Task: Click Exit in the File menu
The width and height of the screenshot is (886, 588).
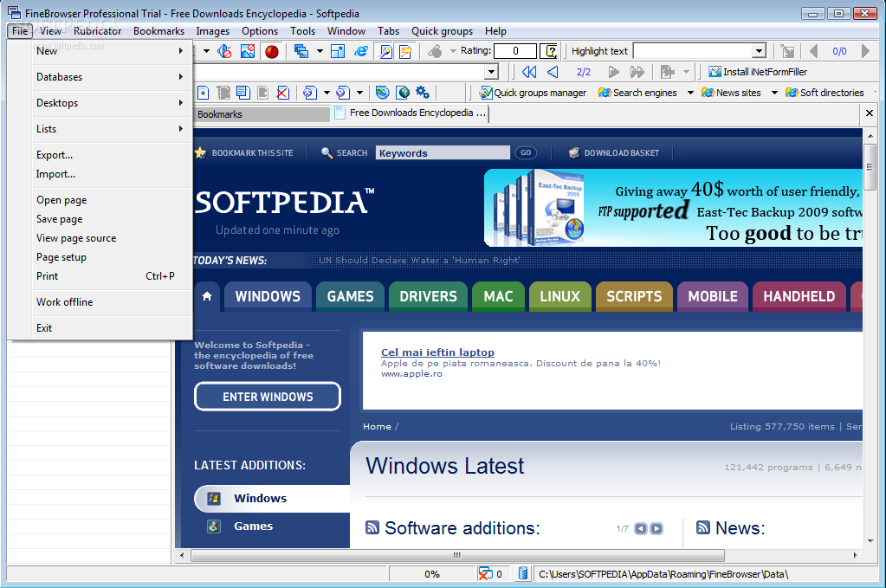Action: (100, 328)
